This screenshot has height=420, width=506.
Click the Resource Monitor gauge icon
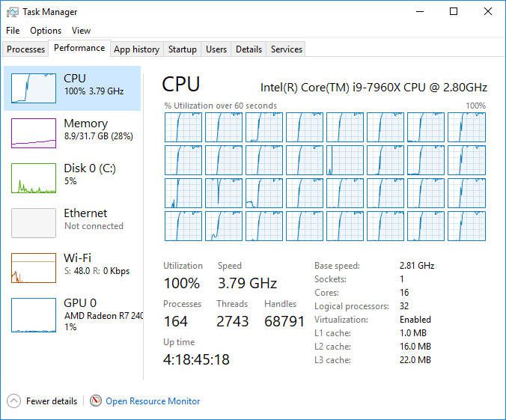[96, 401]
